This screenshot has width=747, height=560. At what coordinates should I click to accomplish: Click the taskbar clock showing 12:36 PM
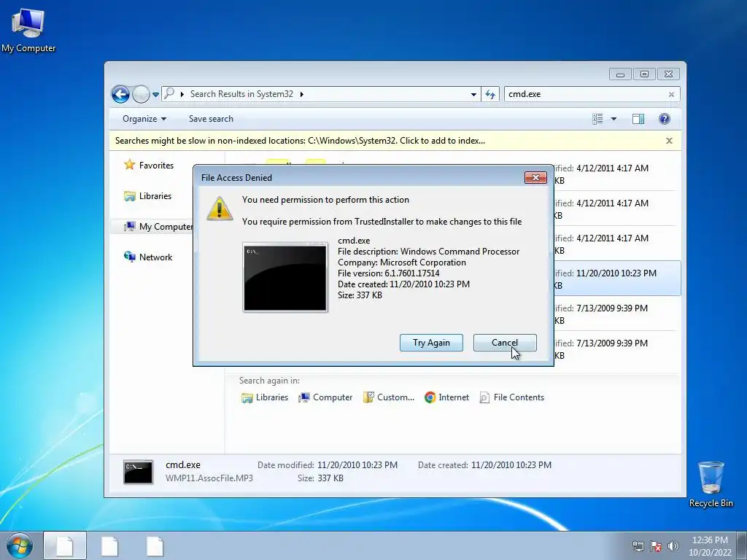click(710, 546)
